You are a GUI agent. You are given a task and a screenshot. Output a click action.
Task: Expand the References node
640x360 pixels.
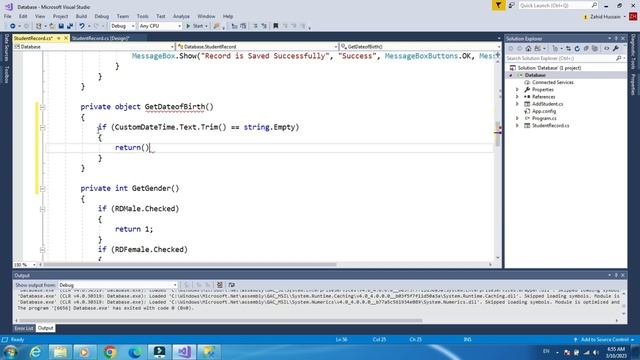point(517,97)
